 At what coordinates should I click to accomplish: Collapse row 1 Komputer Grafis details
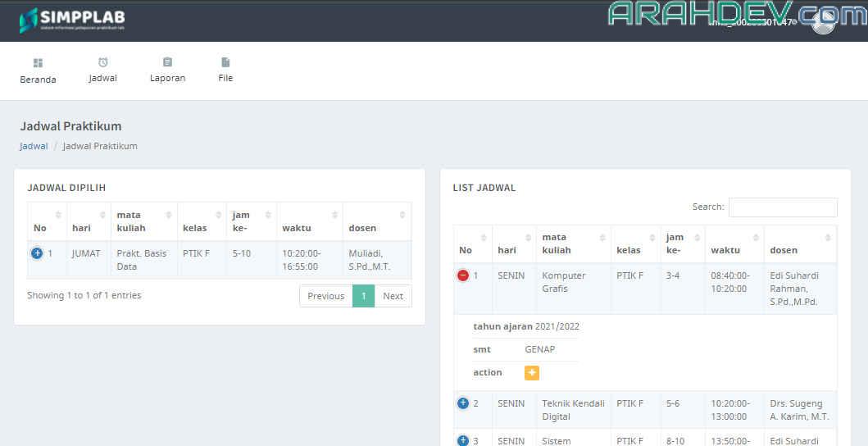click(x=463, y=275)
